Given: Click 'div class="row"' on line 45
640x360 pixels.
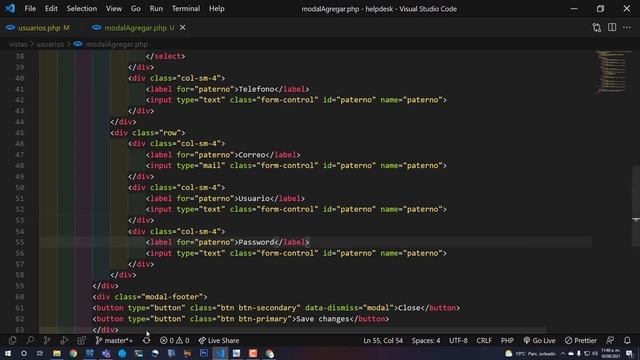Looking at the screenshot, I should pos(147,133).
